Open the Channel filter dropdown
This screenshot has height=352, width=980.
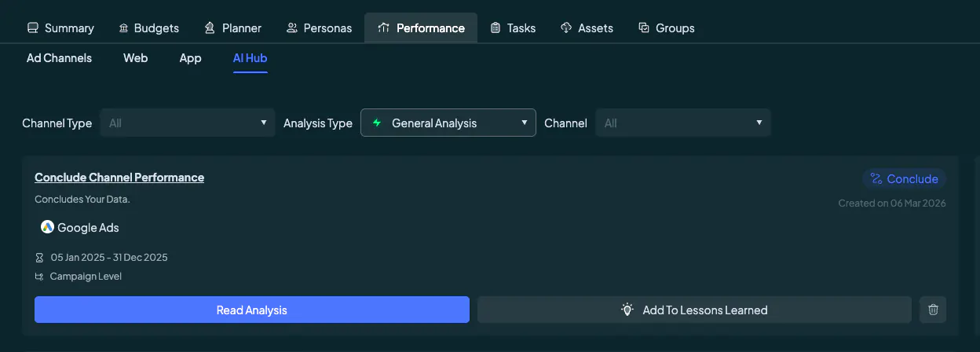683,123
